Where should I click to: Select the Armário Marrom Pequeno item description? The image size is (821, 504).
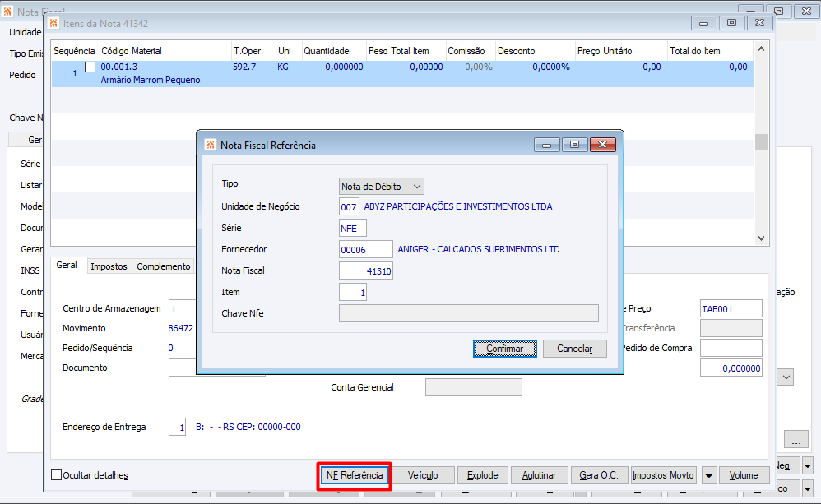click(151, 80)
